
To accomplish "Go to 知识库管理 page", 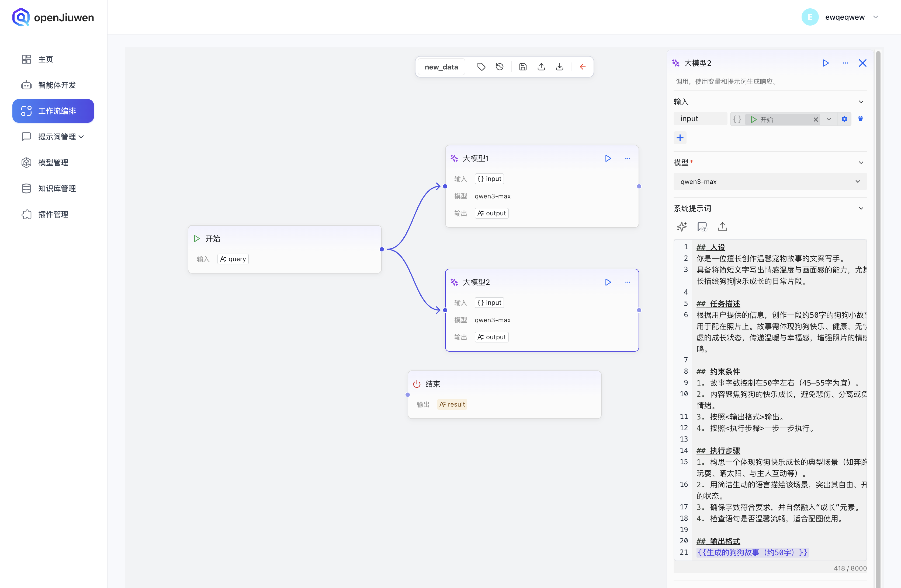I will (x=57, y=188).
